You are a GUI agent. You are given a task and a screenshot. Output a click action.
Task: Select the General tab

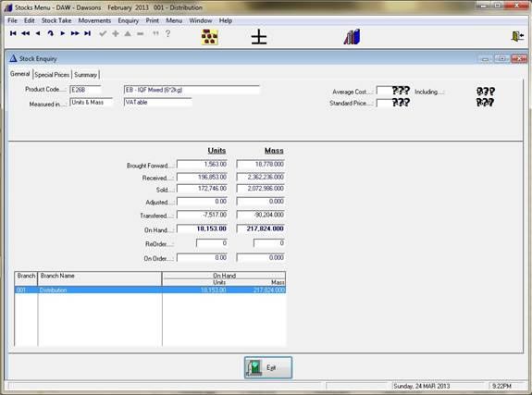20,74
